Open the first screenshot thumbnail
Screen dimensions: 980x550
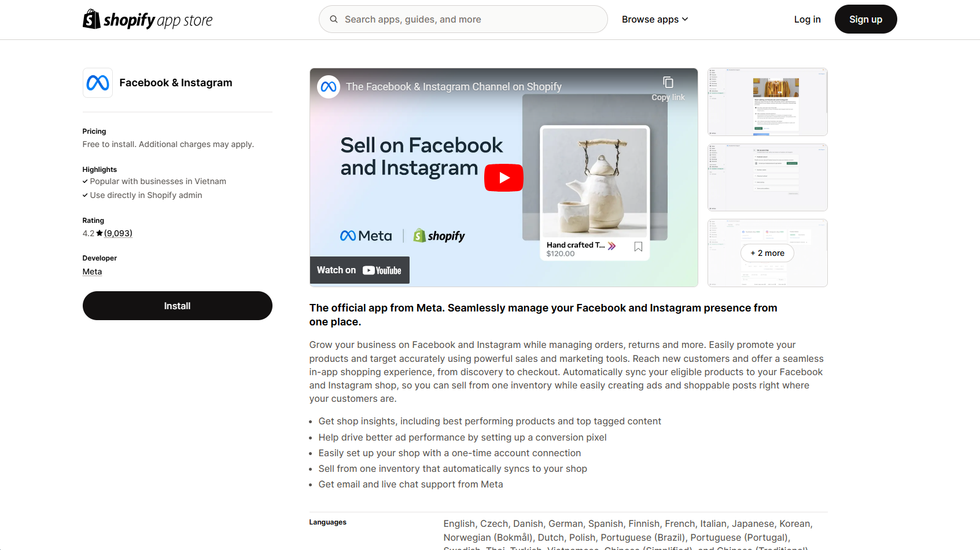(767, 102)
